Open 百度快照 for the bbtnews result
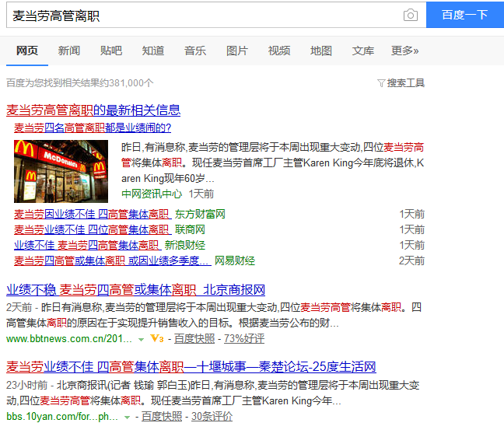The image size is (504, 423). pos(194,338)
